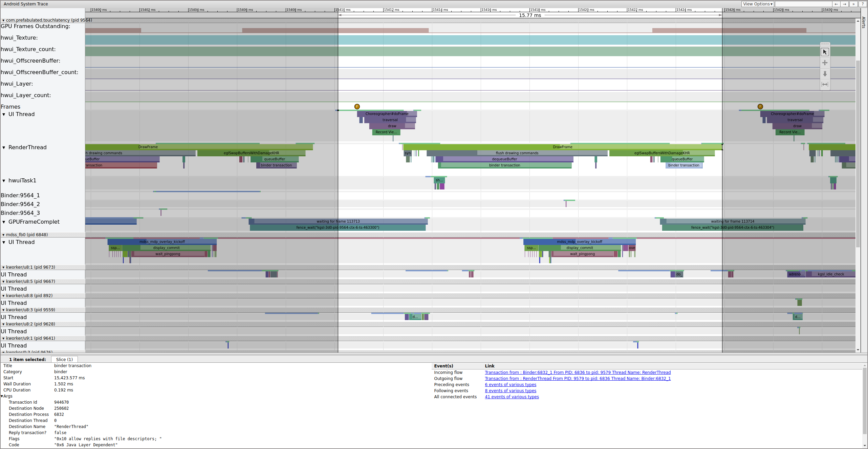Collapse the UI Thread track expander

(x=4, y=114)
